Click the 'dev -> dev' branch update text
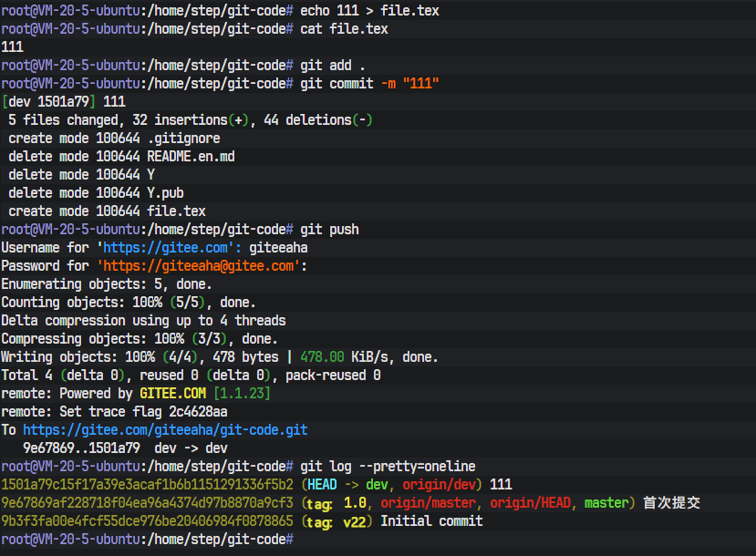Screen dimensions: 756x556 point(191,448)
